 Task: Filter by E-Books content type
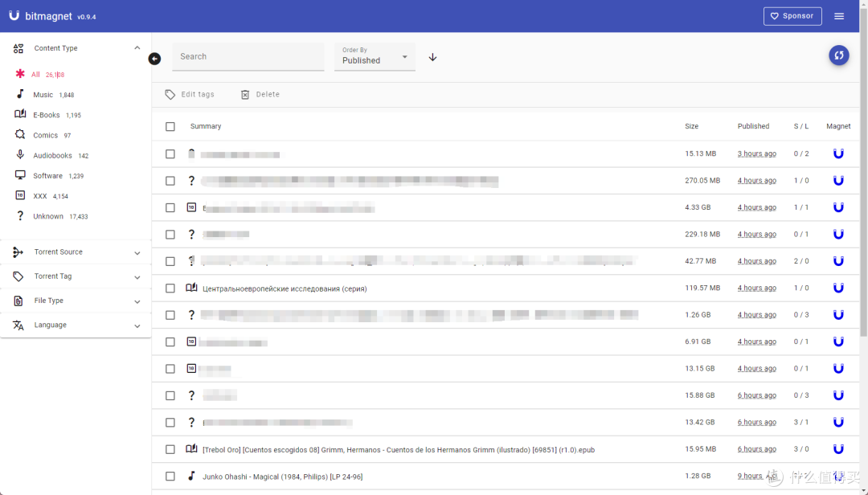pyautogui.click(x=46, y=115)
